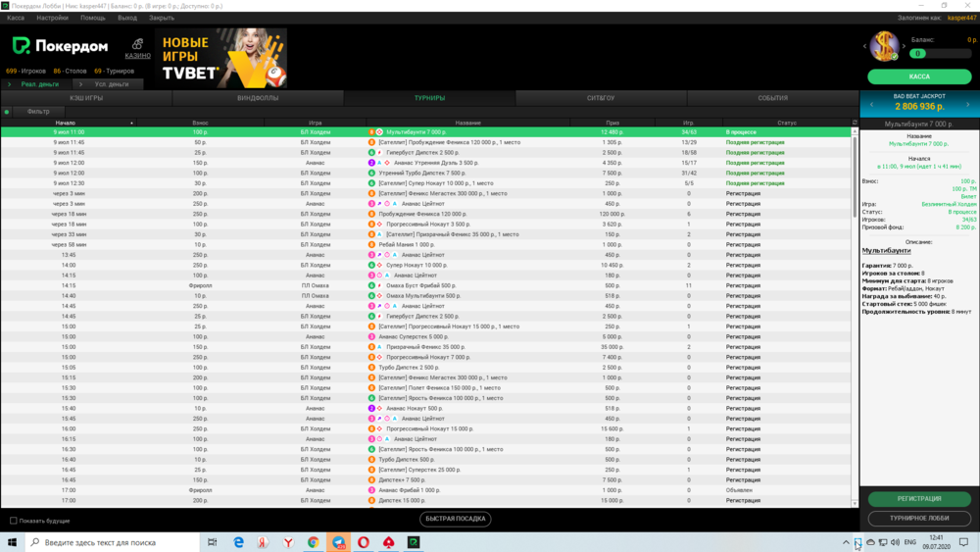
Task: Click the Регистрация button
Action: pyautogui.click(x=919, y=498)
